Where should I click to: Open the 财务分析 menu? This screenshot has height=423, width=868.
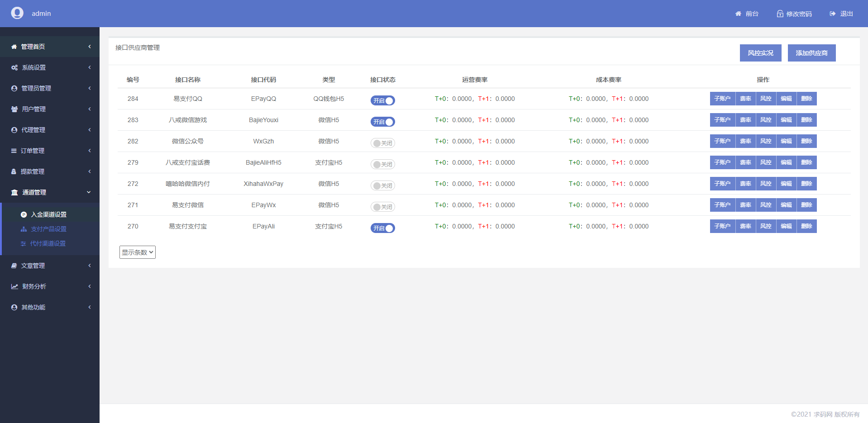(x=50, y=286)
